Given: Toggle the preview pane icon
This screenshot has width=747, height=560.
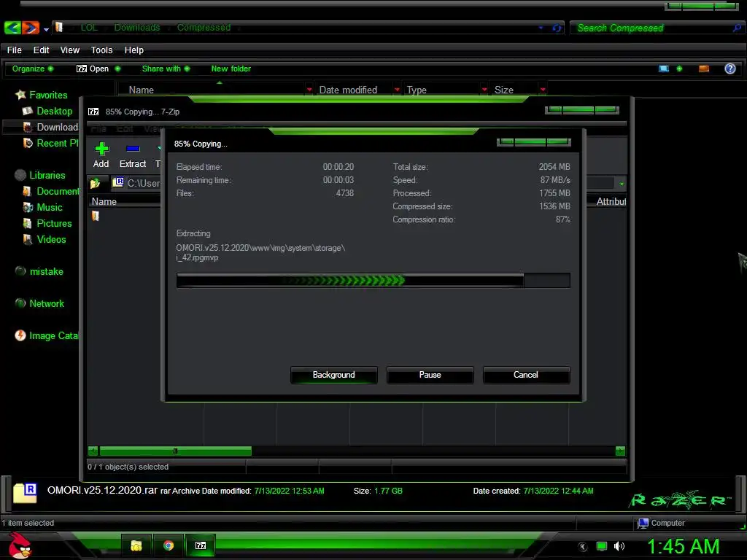Looking at the screenshot, I should point(704,69).
